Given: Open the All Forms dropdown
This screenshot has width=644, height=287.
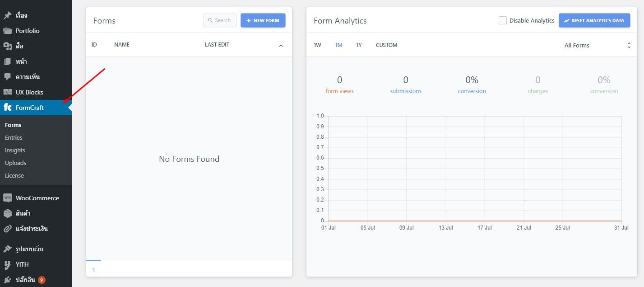Looking at the screenshot, I should pos(598,45).
